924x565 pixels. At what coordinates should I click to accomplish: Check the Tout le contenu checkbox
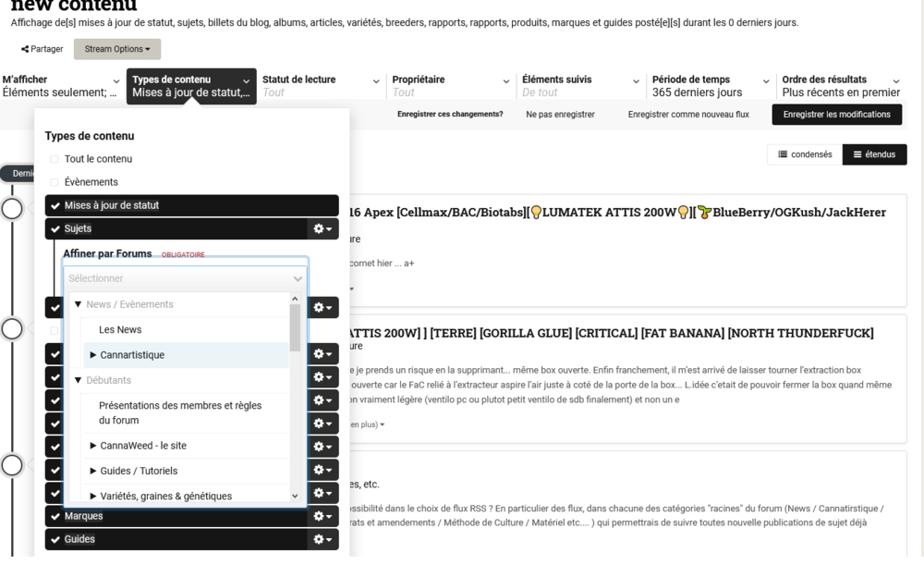(55, 159)
